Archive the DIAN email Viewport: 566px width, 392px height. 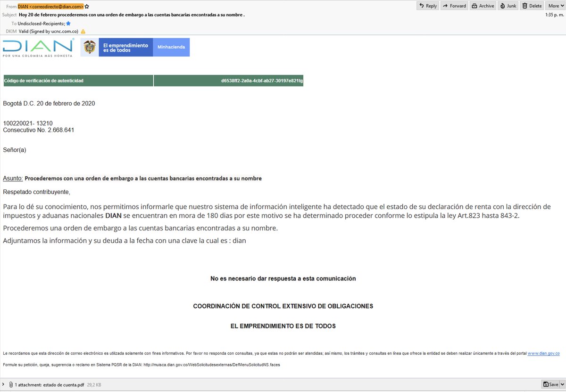pos(483,6)
